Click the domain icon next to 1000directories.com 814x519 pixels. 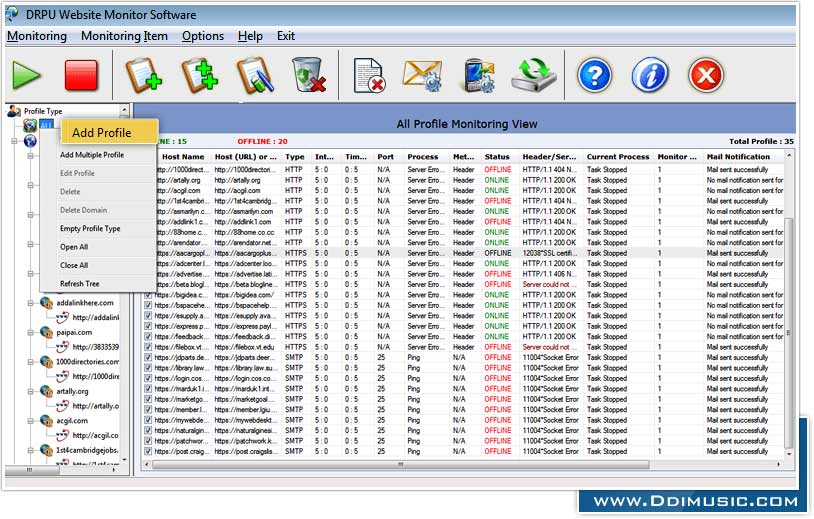pyautogui.click(x=46, y=362)
